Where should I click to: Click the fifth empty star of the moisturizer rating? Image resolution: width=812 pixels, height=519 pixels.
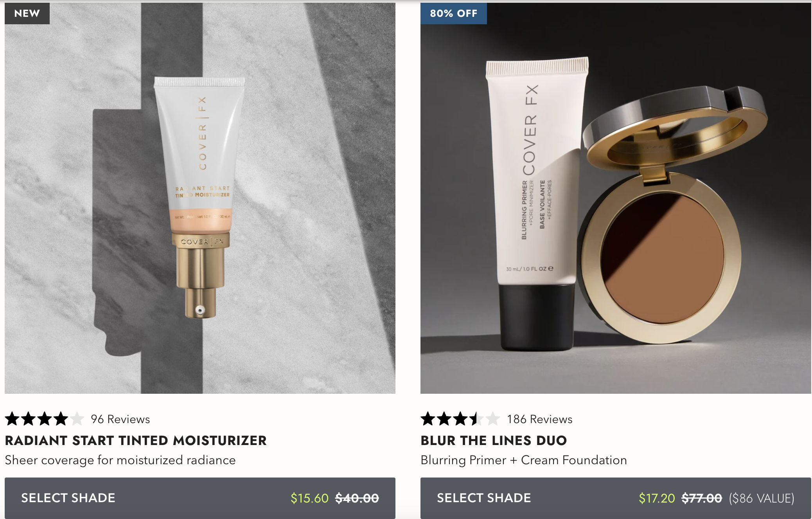pyautogui.click(x=77, y=419)
